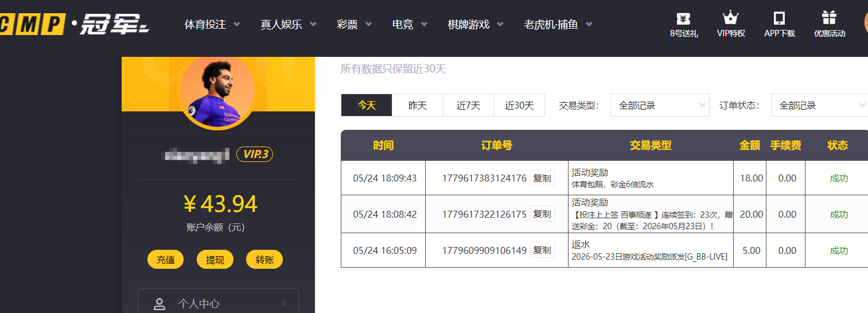Click the CMP 冠军 site logo

[75, 24]
